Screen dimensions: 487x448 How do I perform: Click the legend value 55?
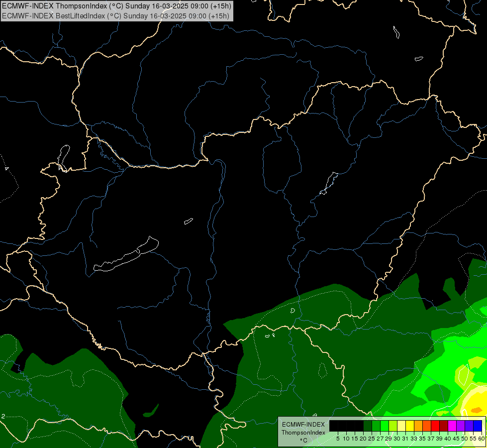coord(473,439)
